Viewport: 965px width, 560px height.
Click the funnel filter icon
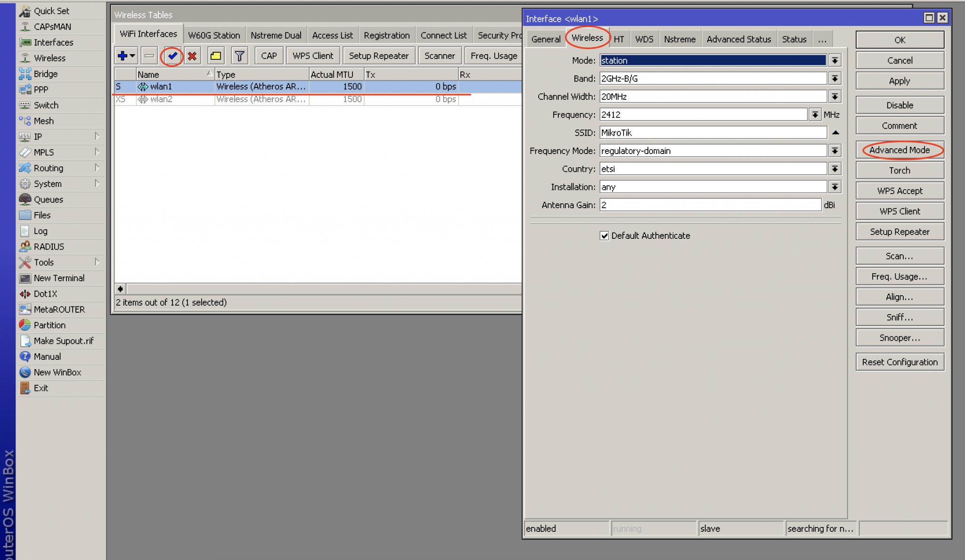(x=239, y=56)
